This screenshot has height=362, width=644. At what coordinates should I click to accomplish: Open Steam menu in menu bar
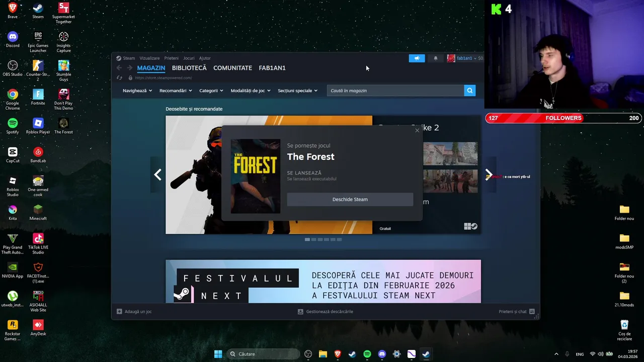[129, 58]
